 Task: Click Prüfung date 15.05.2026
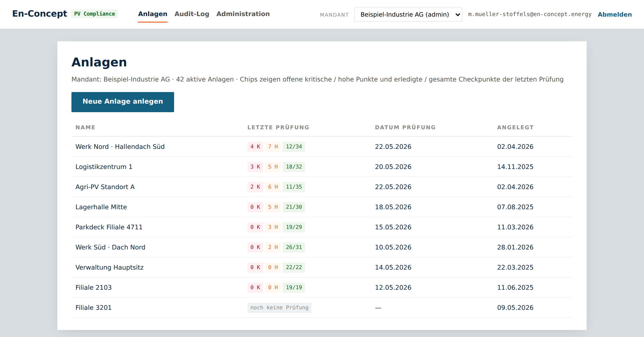coord(393,227)
